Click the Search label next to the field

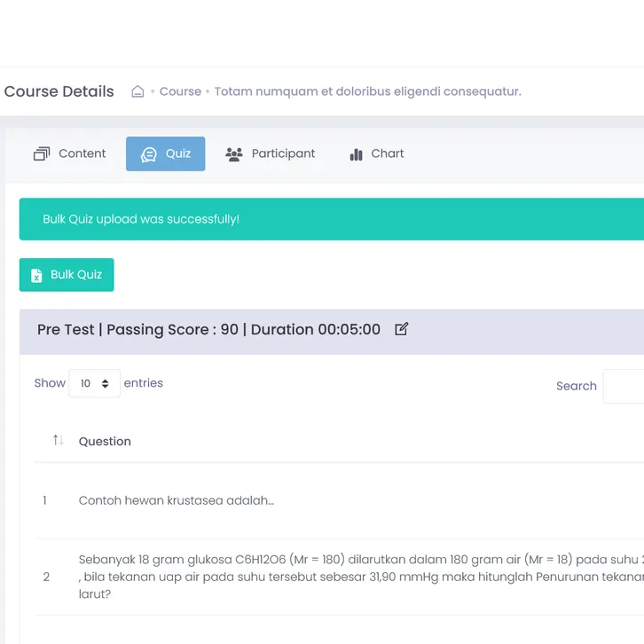(x=576, y=386)
